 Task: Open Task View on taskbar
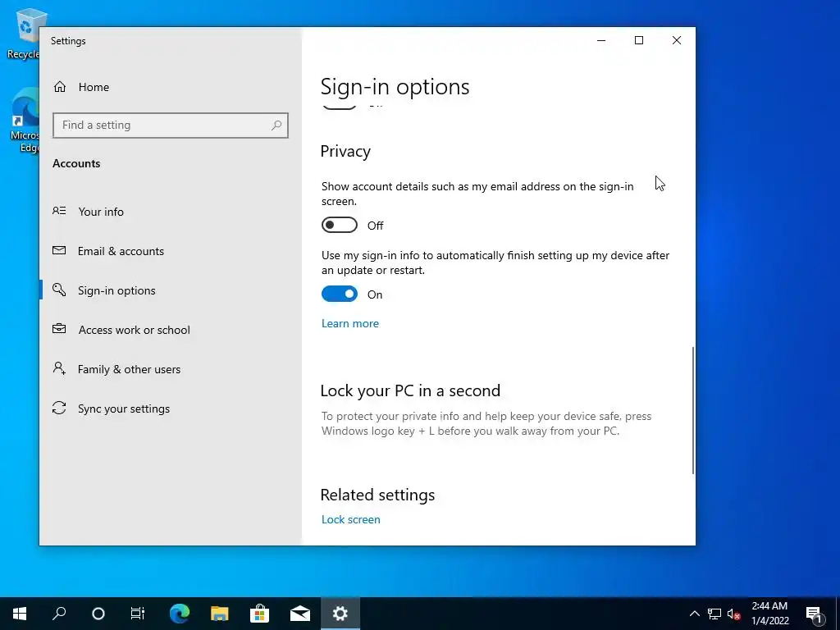[x=138, y=614]
